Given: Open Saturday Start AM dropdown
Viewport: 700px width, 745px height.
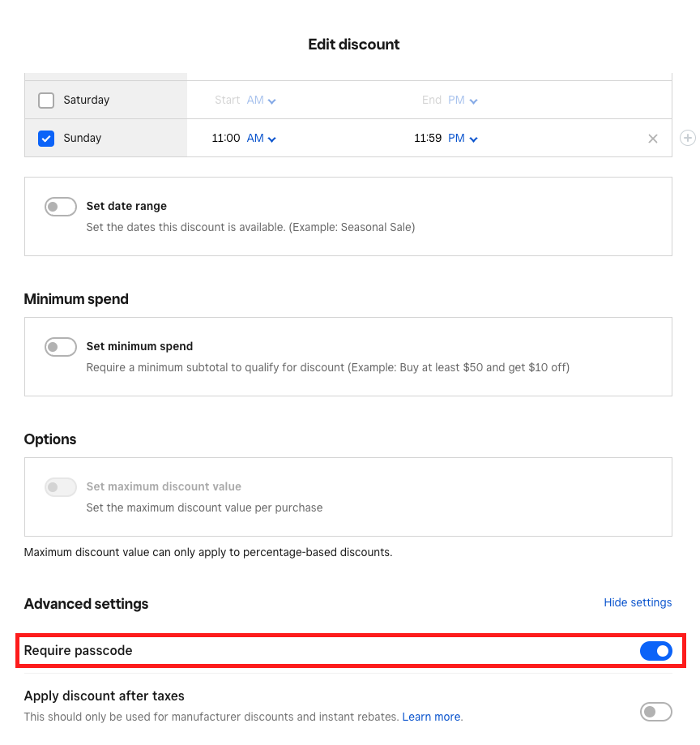Looking at the screenshot, I should [261, 101].
